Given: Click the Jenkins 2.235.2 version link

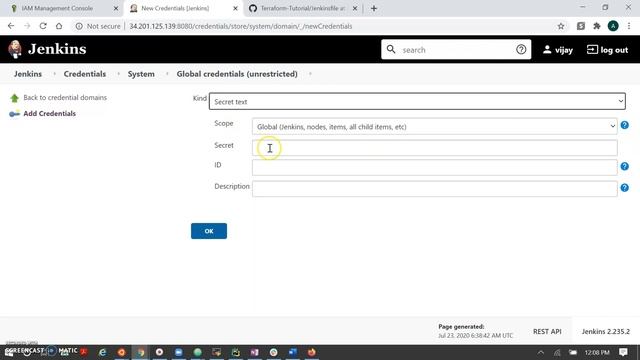Looking at the screenshot, I should (x=606, y=331).
